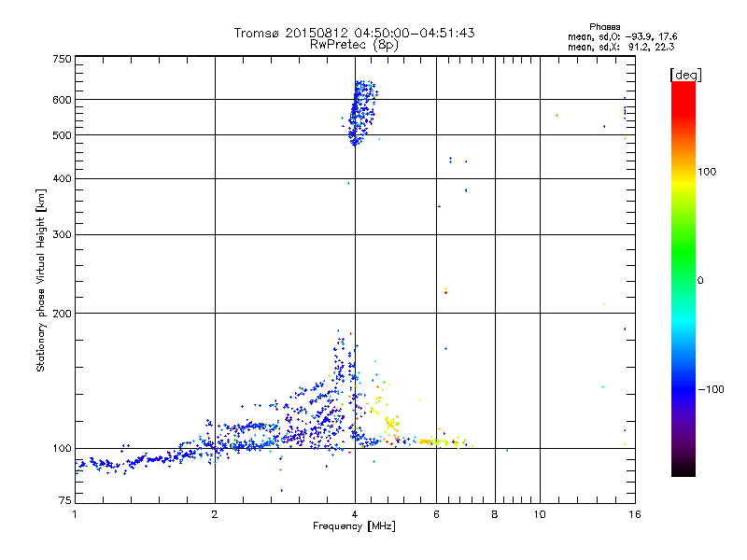Click the colorbar '0' tick label
This screenshot has width=747, height=560.
(x=699, y=281)
